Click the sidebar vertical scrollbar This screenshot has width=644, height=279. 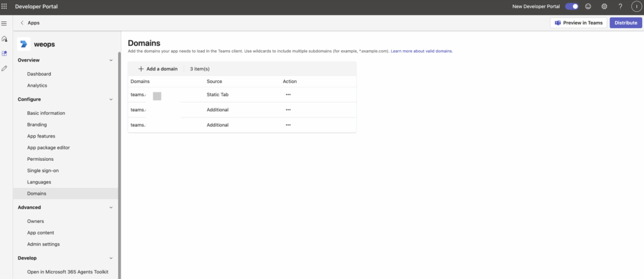(119, 164)
